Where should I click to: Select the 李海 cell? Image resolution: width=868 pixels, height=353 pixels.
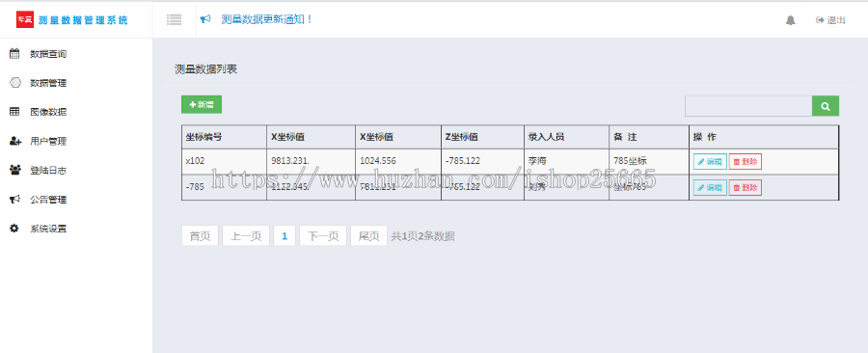pos(566,162)
